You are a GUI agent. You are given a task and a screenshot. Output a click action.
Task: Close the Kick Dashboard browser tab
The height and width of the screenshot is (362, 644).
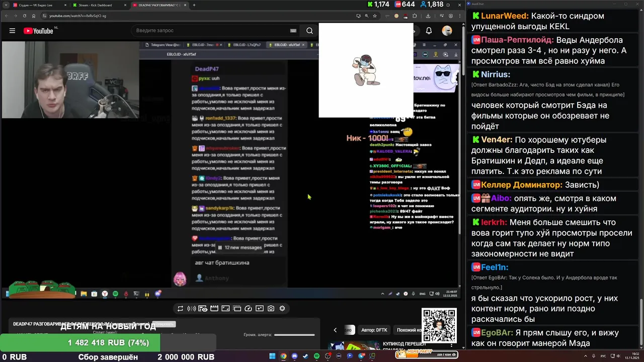click(125, 5)
